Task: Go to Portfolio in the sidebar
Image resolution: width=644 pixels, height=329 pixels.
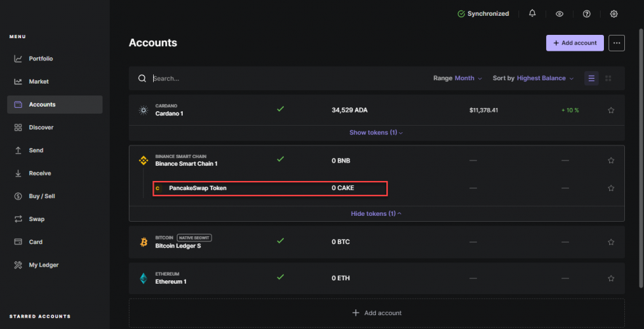Action: click(41, 59)
